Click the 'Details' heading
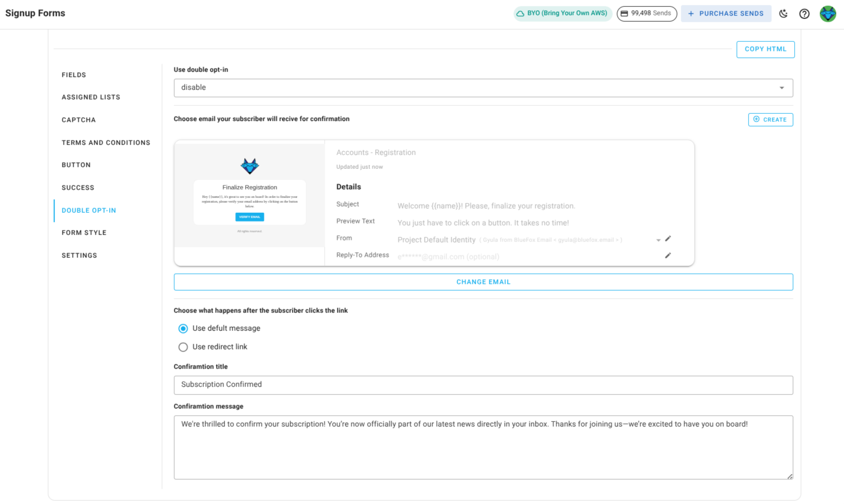Screen dimensions: 844x504 coord(348,187)
